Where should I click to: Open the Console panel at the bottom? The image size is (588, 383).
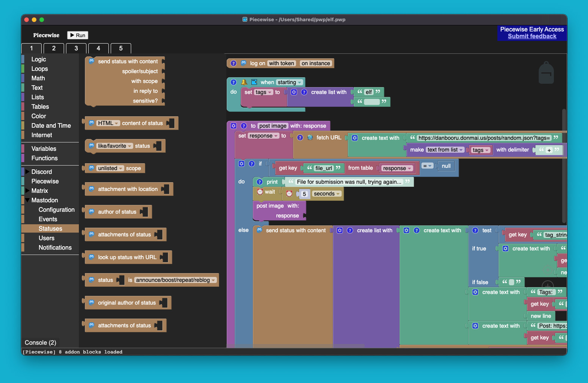coord(40,342)
